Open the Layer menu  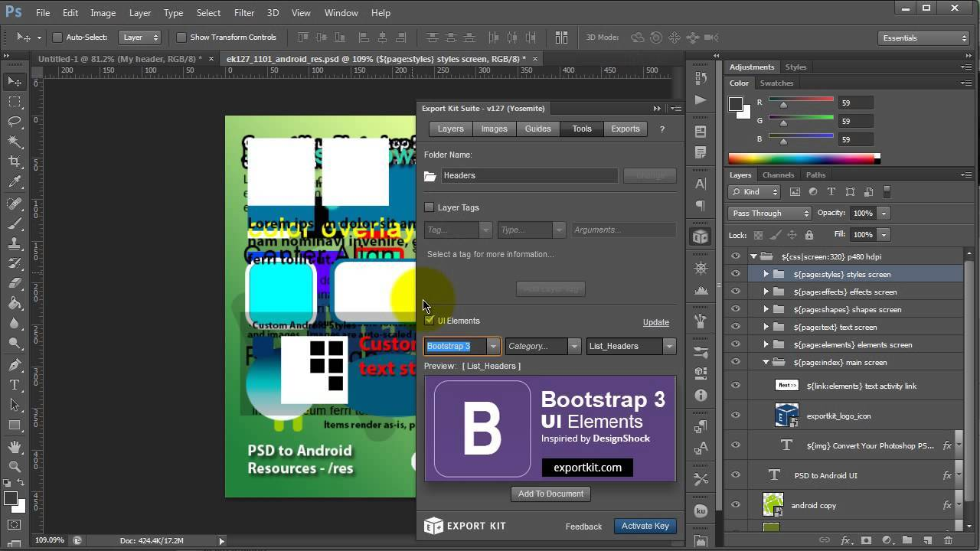pyautogui.click(x=140, y=13)
